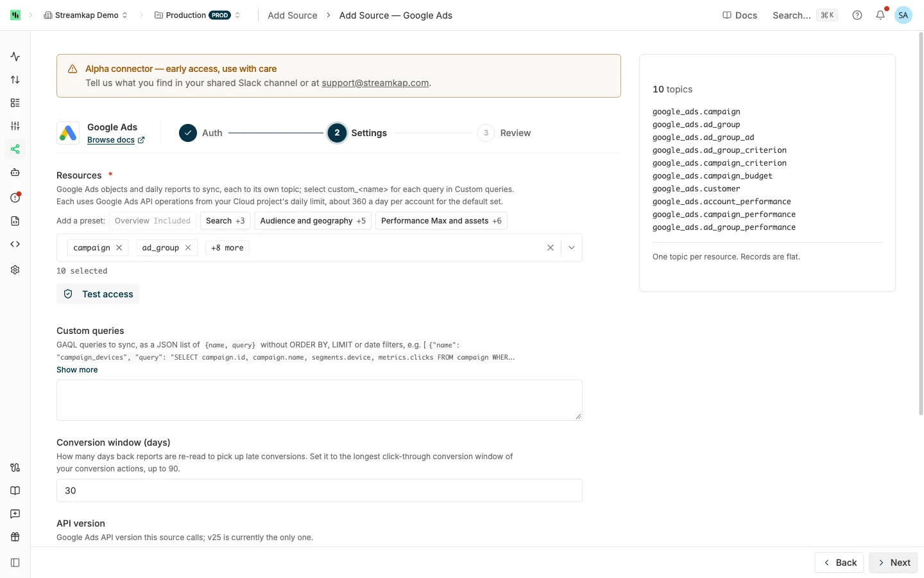Focus the Conversion window days field
The height and width of the screenshot is (578, 924).
(x=320, y=491)
